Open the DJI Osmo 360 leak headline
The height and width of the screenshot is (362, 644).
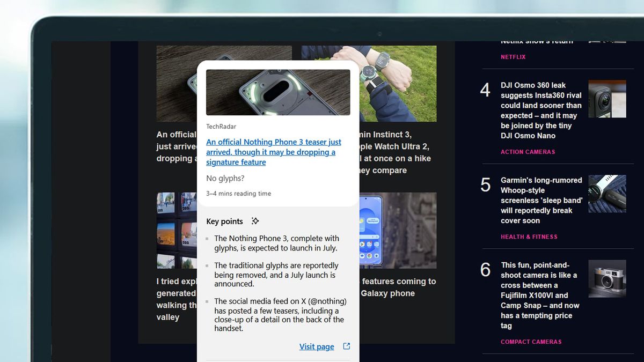[540, 110]
